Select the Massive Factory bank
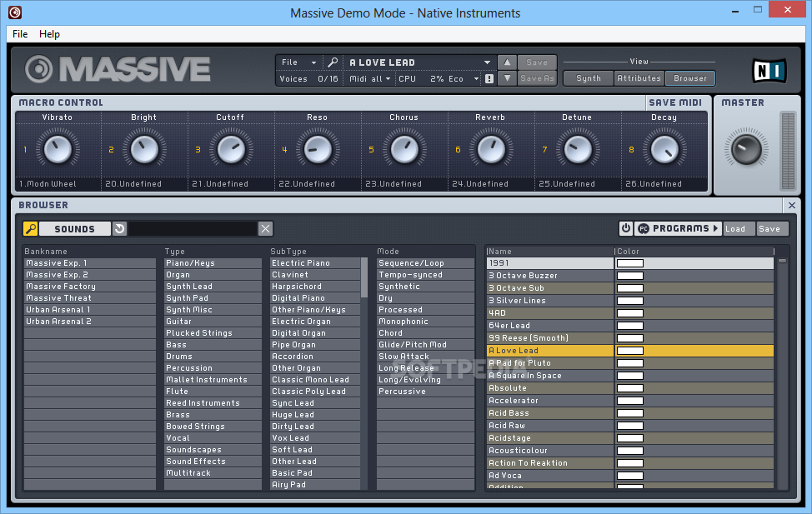812x514 pixels. coord(89,287)
